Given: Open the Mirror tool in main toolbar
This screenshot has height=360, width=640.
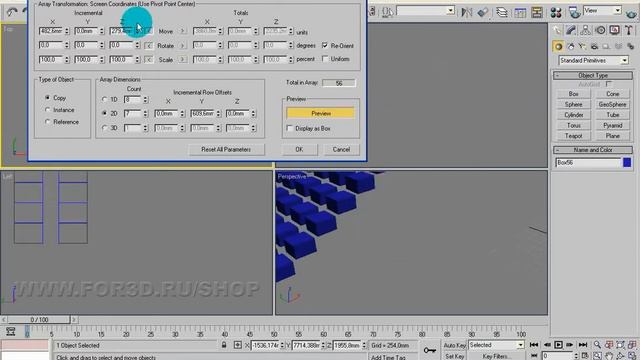Looking at the screenshot, I should pyautogui.click(x=466, y=12).
